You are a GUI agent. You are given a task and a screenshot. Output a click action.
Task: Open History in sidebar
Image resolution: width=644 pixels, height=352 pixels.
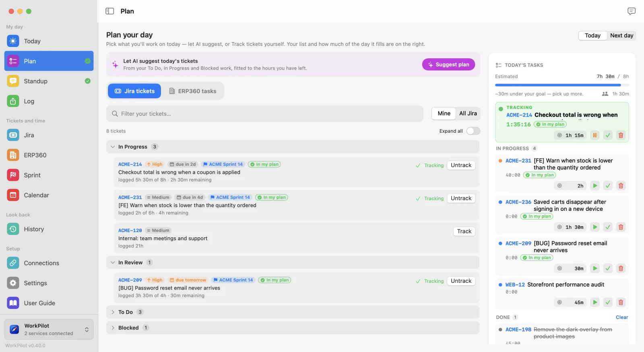coord(49,229)
